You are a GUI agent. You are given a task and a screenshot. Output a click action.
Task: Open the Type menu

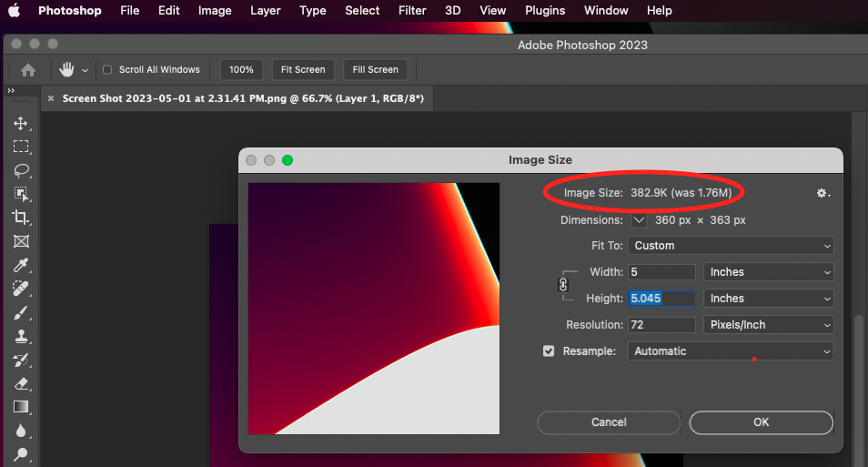313,11
